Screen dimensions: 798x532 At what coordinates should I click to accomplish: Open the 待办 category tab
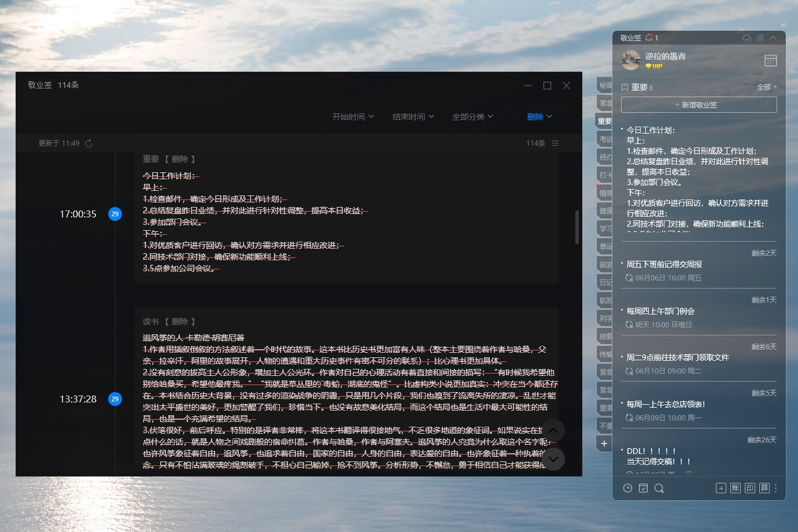[605, 157]
